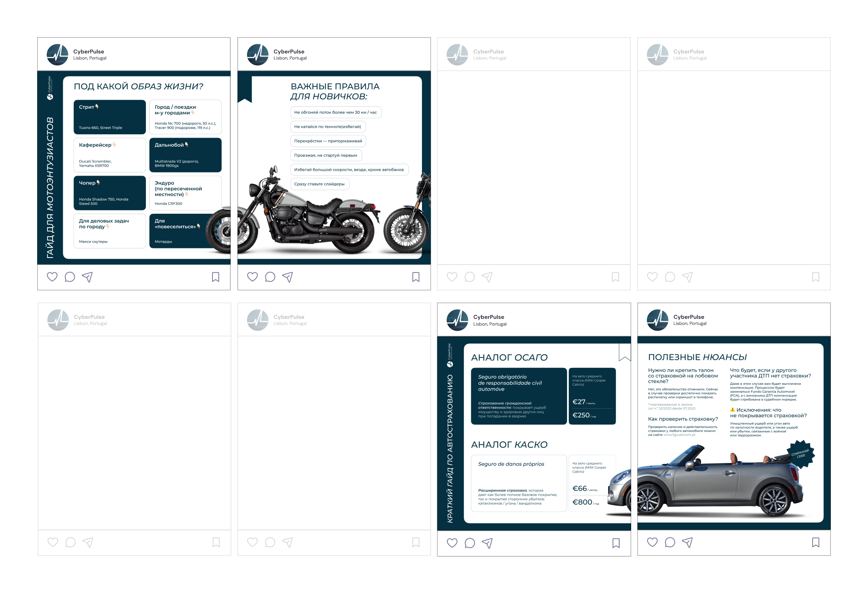Select the Дальнобой category card
The image size is (868, 594).
point(185,155)
